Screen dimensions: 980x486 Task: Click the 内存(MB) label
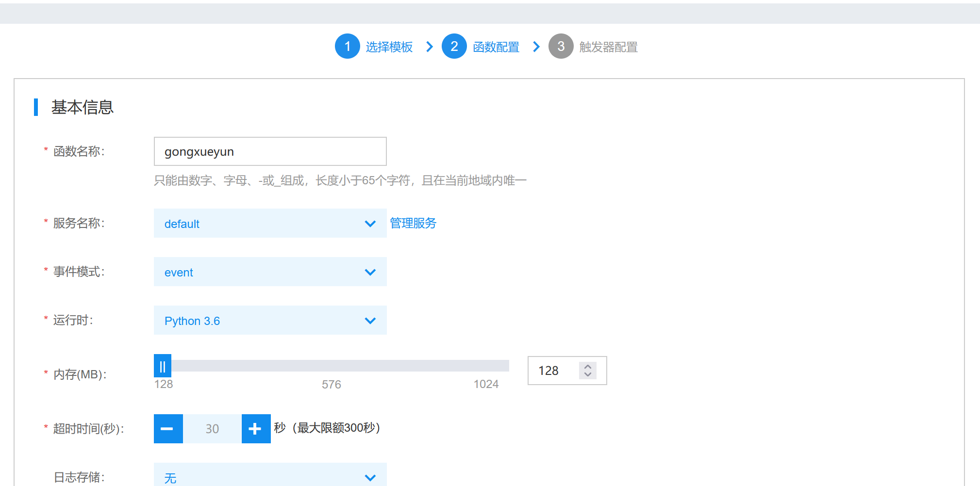pyautogui.click(x=80, y=374)
